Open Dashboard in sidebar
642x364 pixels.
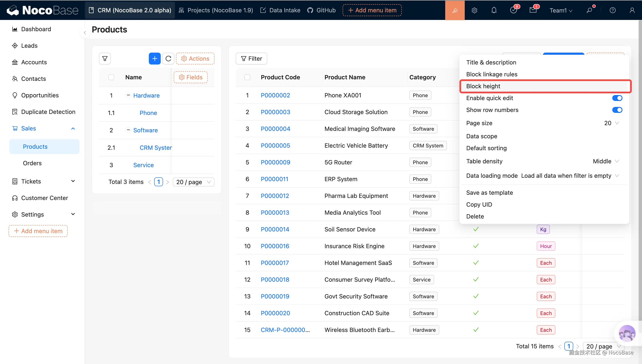click(x=36, y=29)
